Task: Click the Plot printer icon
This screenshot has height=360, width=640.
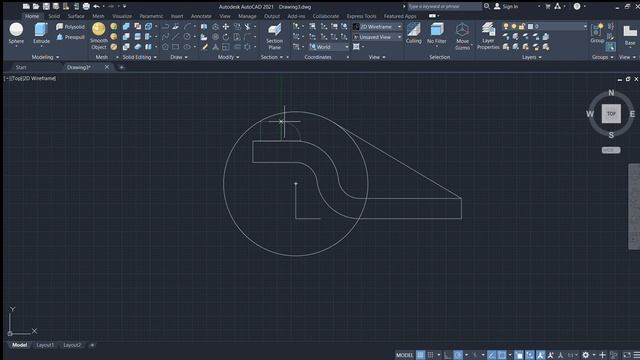Action: click(x=86, y=6)
